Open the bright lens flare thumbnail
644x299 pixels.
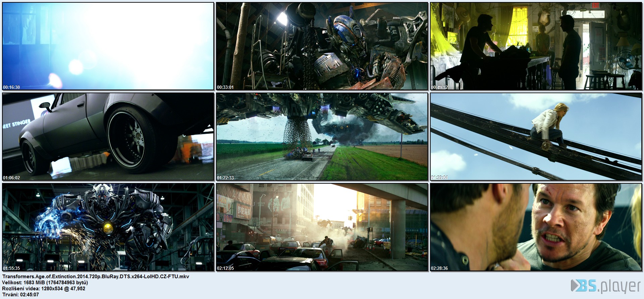[108, 46]
